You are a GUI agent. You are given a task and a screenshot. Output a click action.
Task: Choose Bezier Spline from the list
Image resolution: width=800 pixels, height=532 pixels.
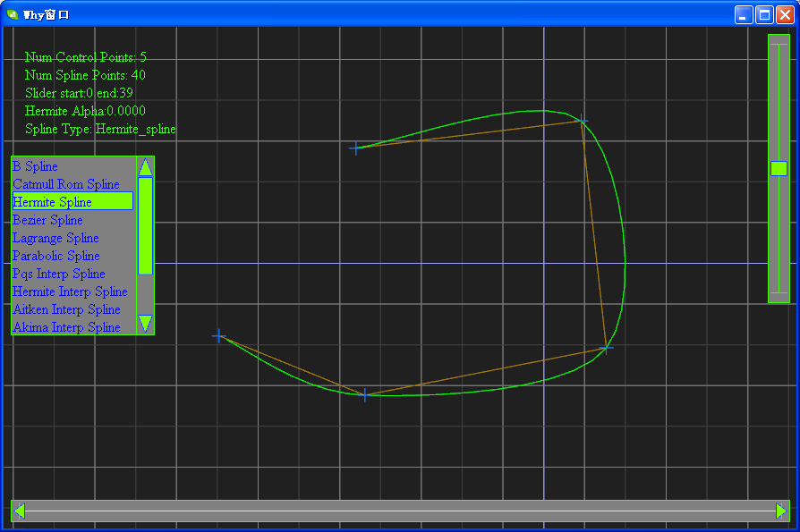click(x=48, y=220)
